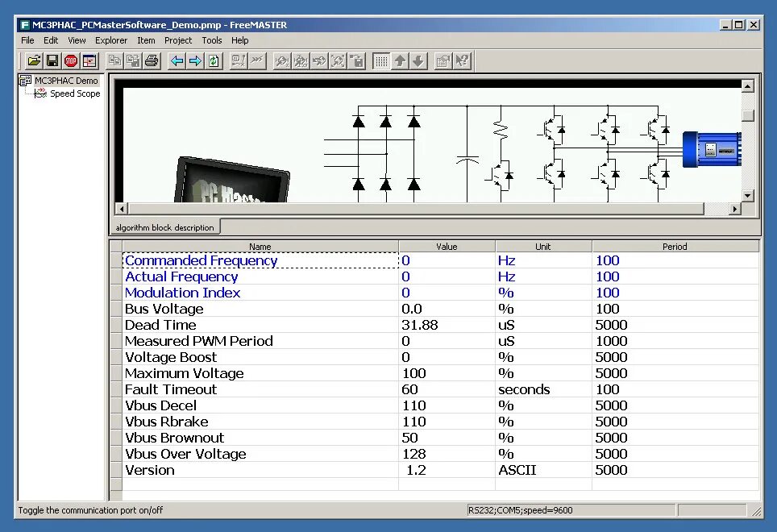Click the Vbus Brownout value 50
Image resolution: width=777 pixels, height=532 pixels.
pos(409,438)
